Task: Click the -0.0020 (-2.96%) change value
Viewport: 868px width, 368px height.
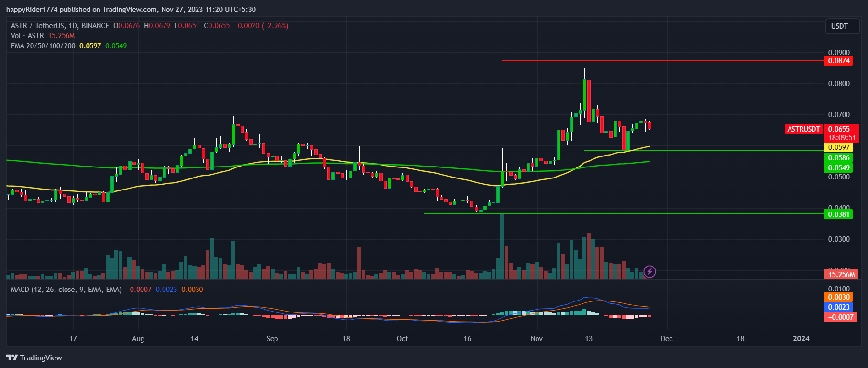Action: pos(261,26)
